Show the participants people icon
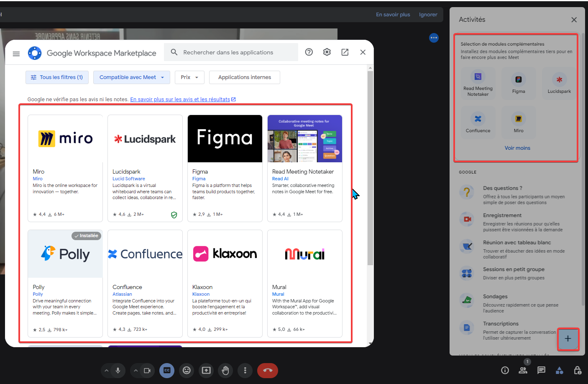 (523, 370)
